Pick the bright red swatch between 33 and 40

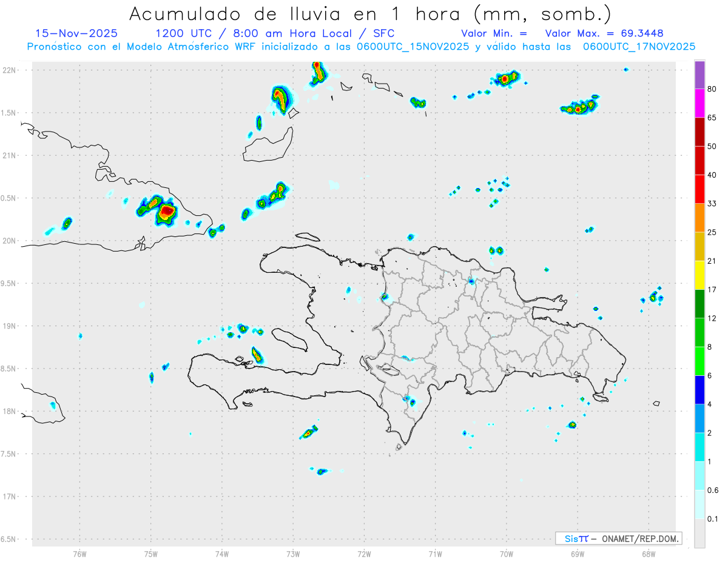[x=699, y=189]
